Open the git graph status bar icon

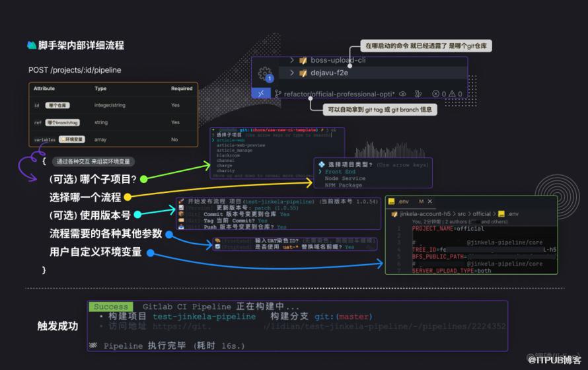tap(418, 94)
